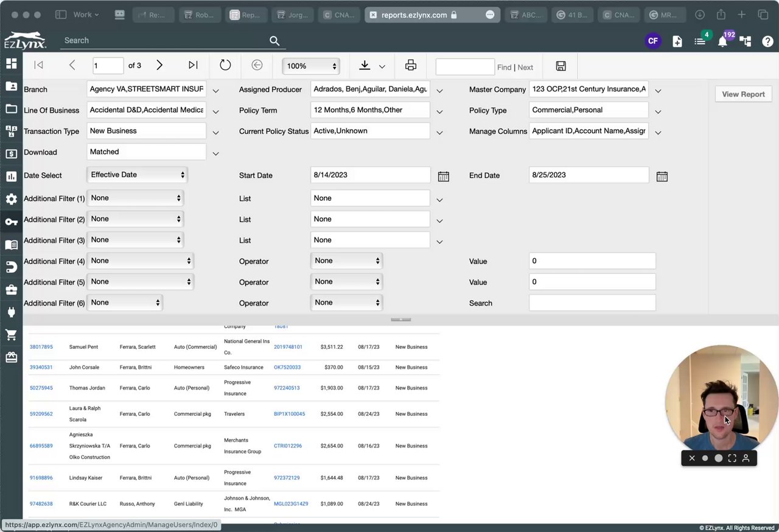779x532 pixels.
Task: Open the shopping cart sidebar icon
Action: [11, 335]
